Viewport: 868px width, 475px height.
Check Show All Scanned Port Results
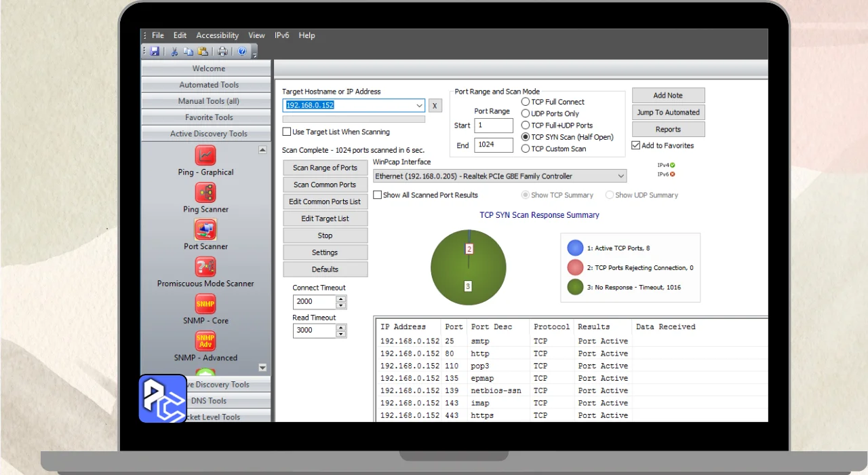pos(378,195)
